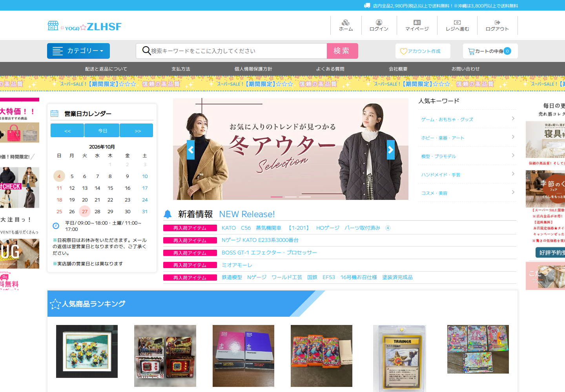Viewport: 565px width, 392px height.
Task: Open 会社概要 menu item
Action: point(398,69)
